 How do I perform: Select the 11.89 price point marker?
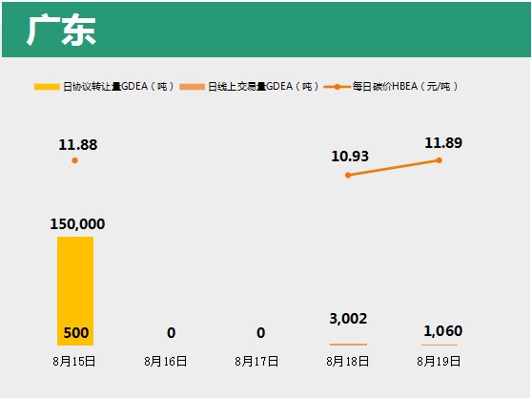pyautogui.click(x=439, y=160)
